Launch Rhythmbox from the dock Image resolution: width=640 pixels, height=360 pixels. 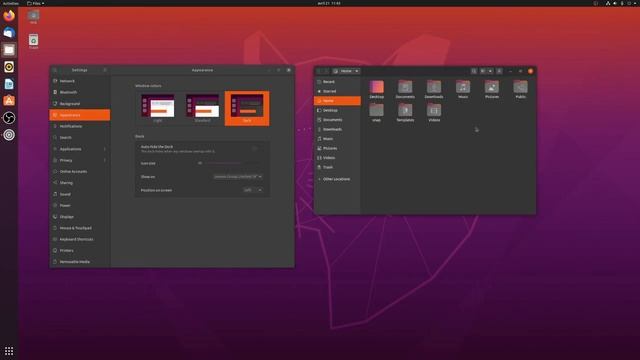coord(9,67)
